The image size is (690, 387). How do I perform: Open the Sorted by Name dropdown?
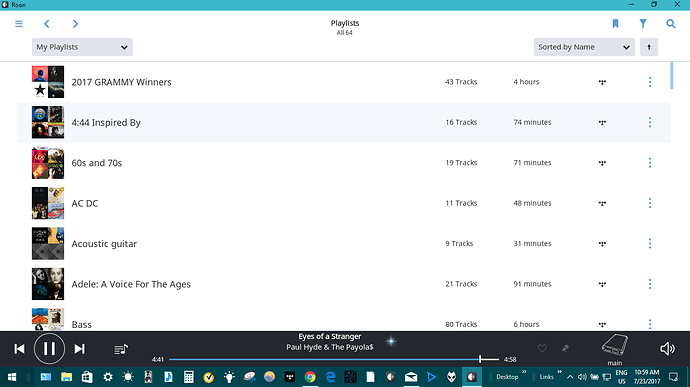coord(584,47)
